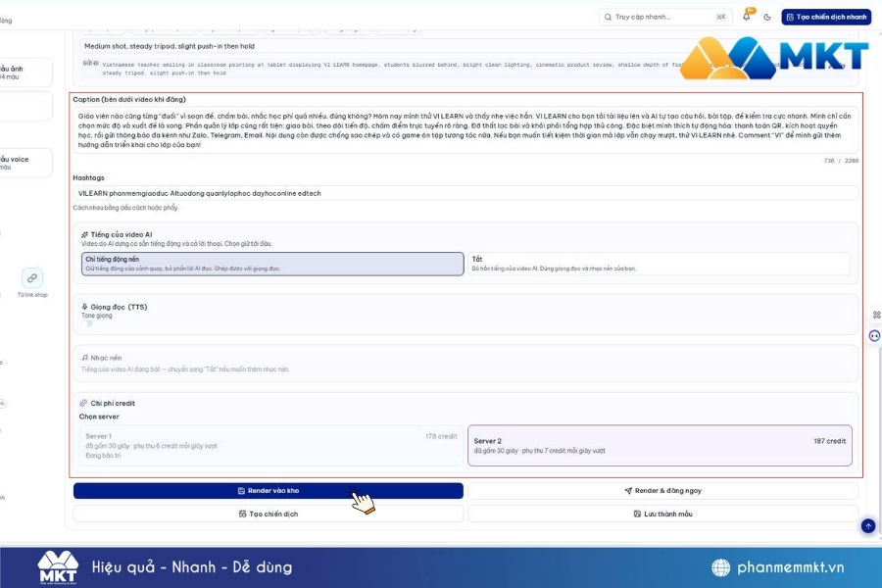
Task: Click 'Render vào kho' button
Action: [x=269, y=491]
